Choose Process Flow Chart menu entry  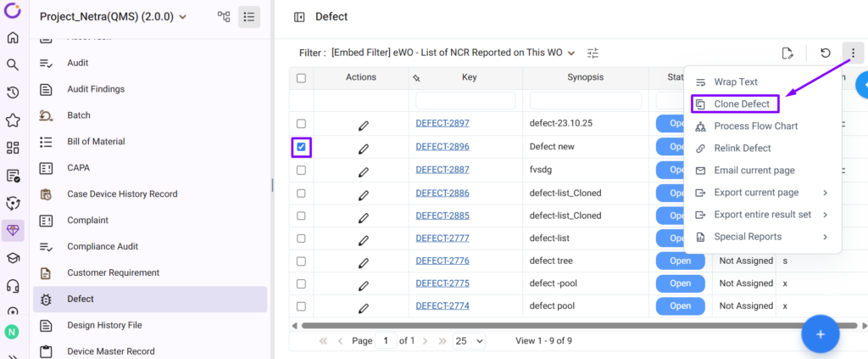[755, 126]
